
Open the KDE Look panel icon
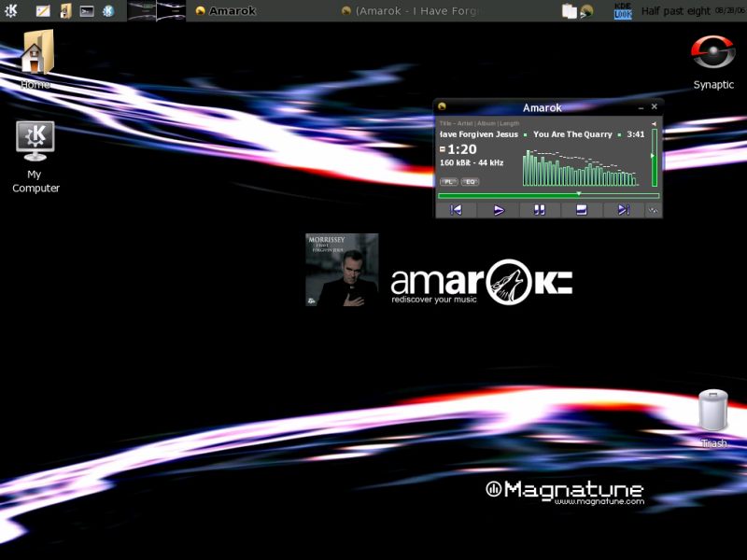pyautogui.click(x=623, y=11)
